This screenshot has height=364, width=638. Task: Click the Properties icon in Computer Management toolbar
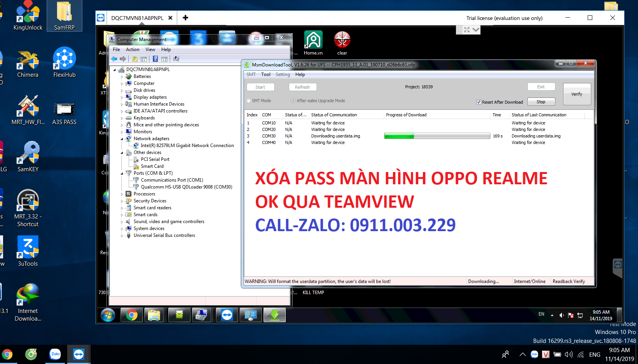point(164,59)
